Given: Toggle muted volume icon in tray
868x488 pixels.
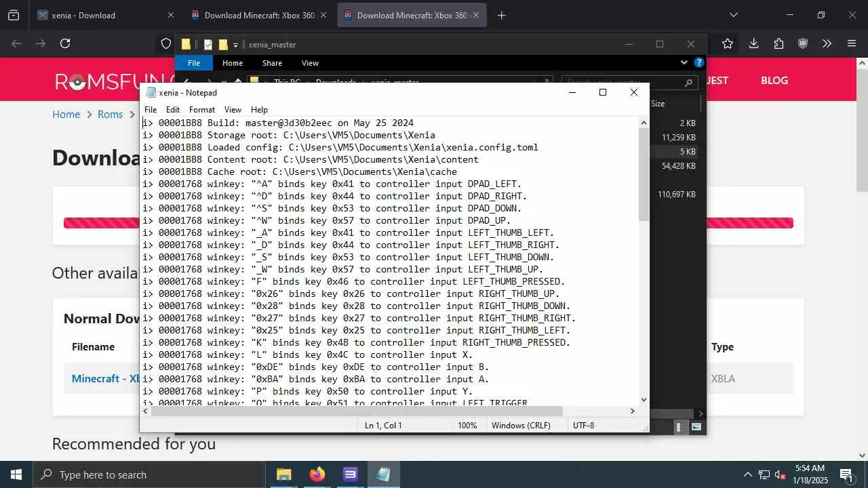Looking at the screenshot, I should pyautogui.click(x=780, y=474).
